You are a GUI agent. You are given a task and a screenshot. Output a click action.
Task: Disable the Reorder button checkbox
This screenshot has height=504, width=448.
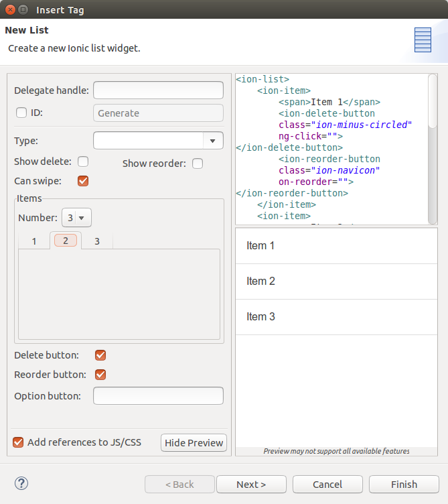[x=100, y=375]
